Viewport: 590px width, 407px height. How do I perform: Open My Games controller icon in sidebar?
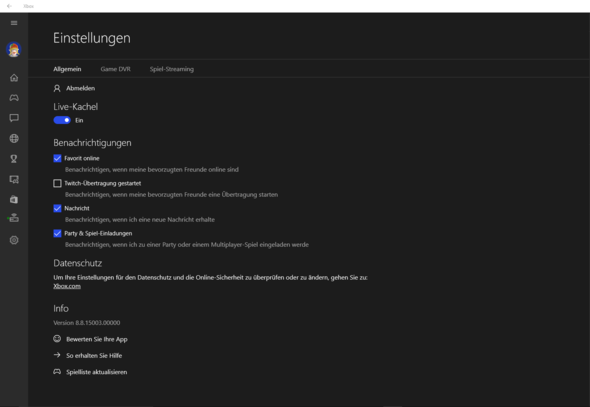tap(14, 98)
